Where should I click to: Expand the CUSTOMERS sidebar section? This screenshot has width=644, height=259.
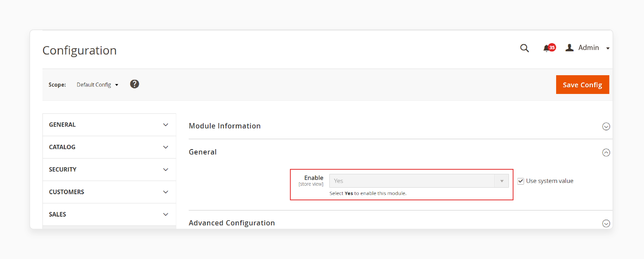pyautogui.click(x=109, y=192)
